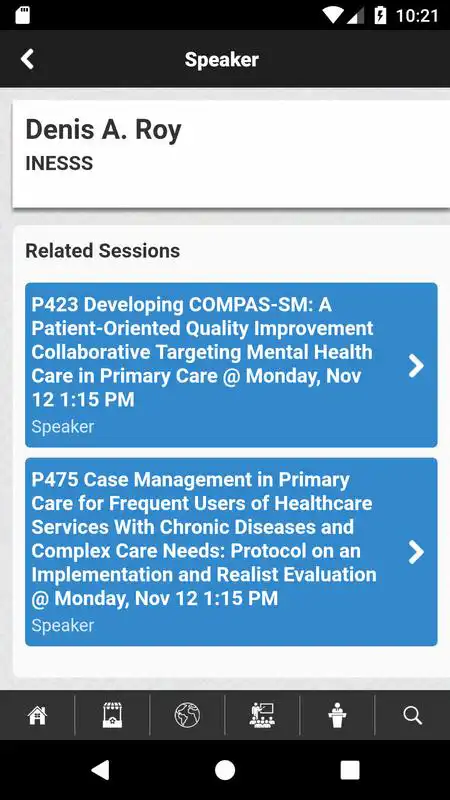Tap Speaker role label under P423

(63, 427)
